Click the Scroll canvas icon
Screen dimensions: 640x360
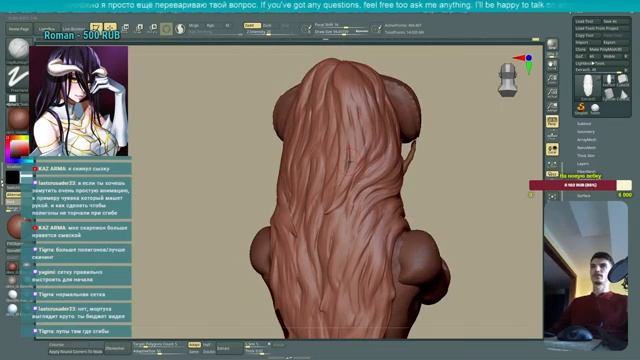(x=552, y=65)
